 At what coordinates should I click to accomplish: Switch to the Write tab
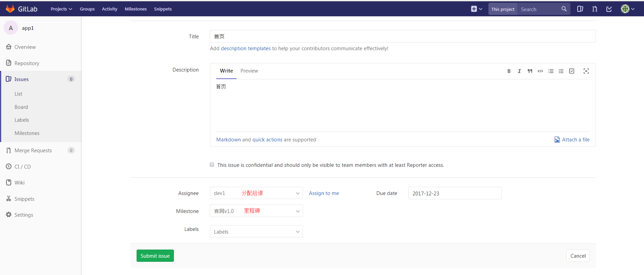[226, 71]
